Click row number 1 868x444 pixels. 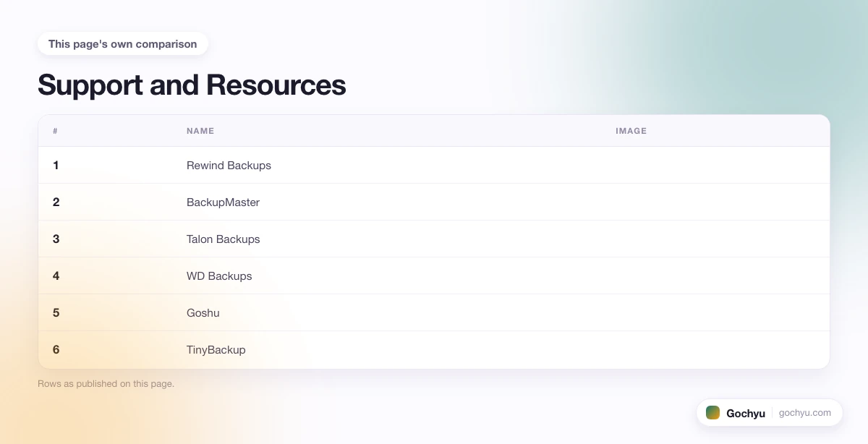(x=56, y=166)
